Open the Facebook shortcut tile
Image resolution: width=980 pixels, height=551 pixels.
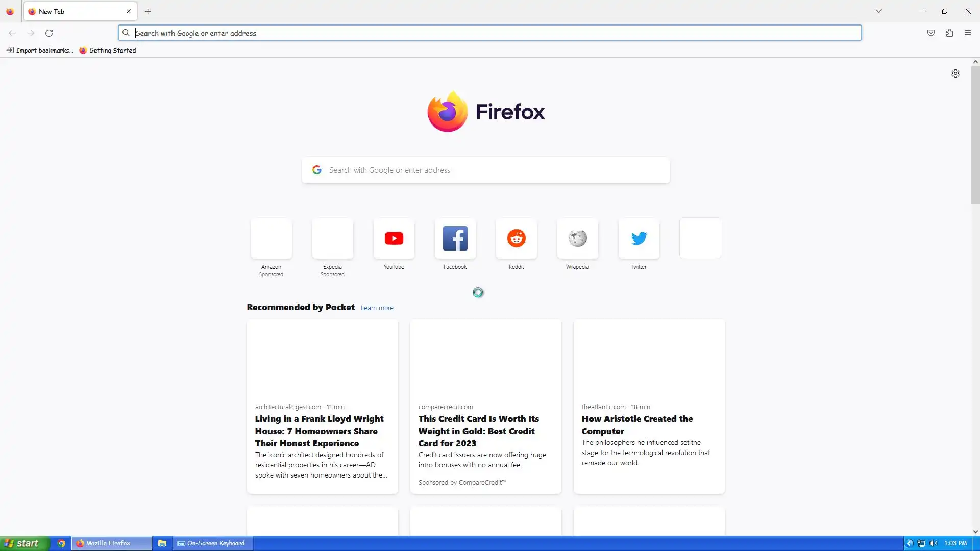click(x=455, y=238)
